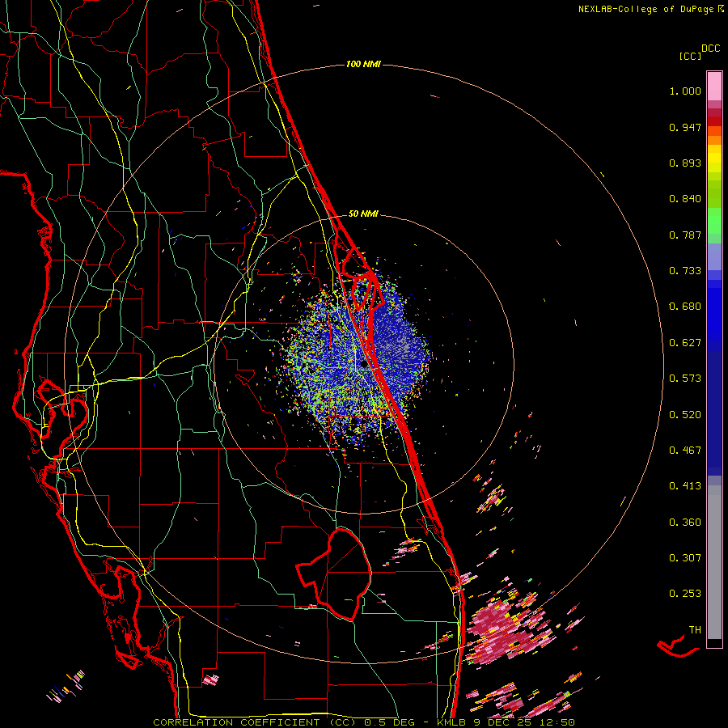The height and width of the screenshot is (728, 728).
Task: Click the 0.627 color scale value
Action: 685,343
